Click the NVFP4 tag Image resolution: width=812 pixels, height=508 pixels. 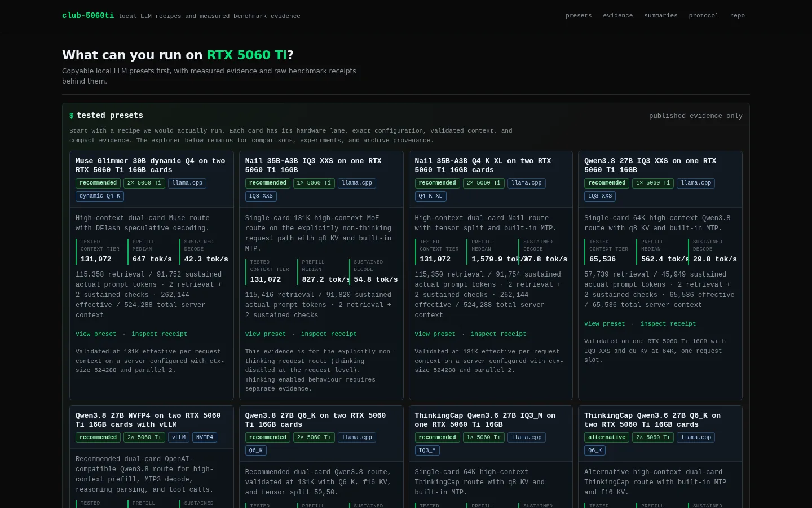point(205,437)
